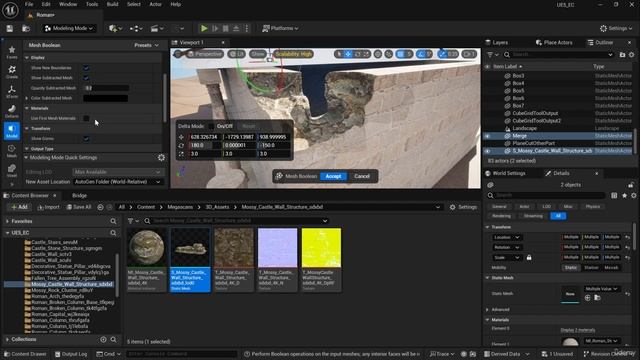Open Details property matrix grid icon
Screen dimensions: 640x360
point(614,196)
